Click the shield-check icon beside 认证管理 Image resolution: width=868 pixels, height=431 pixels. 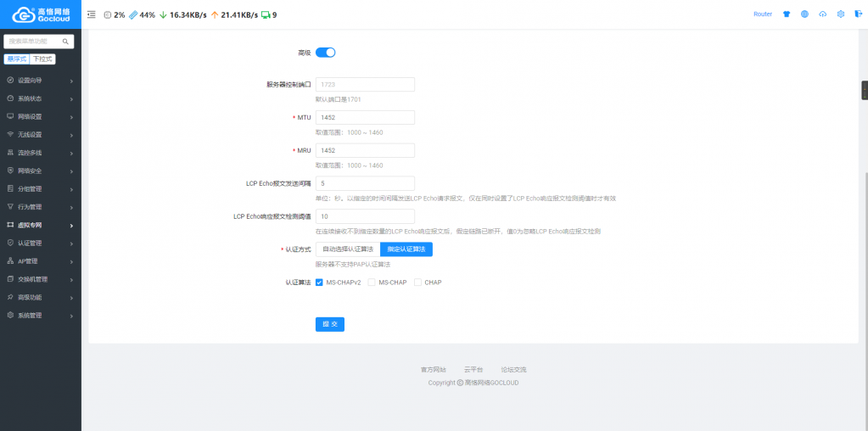point(10,243)
